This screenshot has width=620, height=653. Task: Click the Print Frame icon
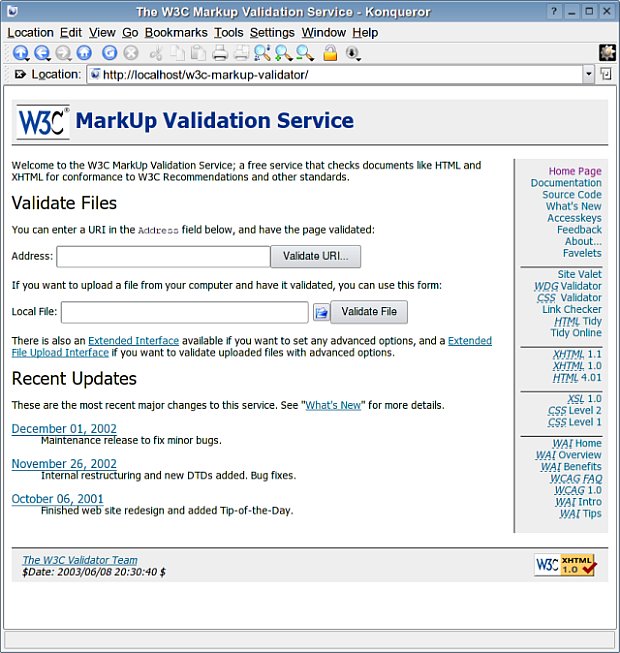click(x=241, y=53)
